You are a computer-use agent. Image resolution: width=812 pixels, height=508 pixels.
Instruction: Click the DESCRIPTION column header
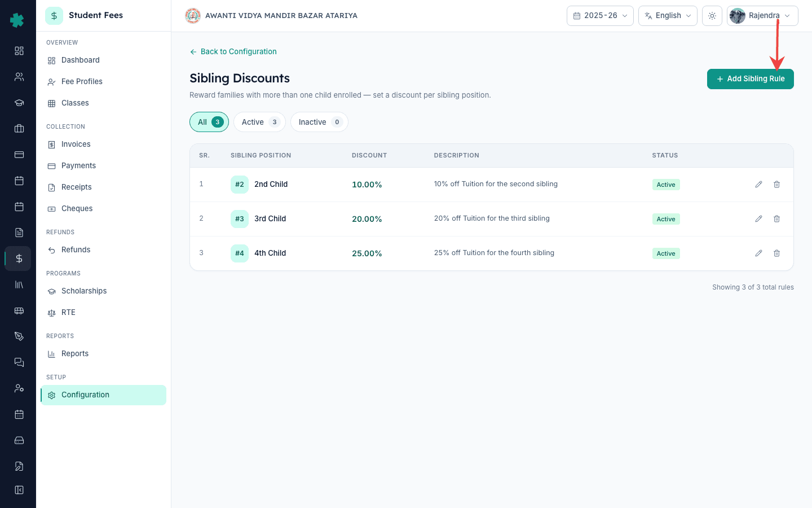click(x=456, y=155)
